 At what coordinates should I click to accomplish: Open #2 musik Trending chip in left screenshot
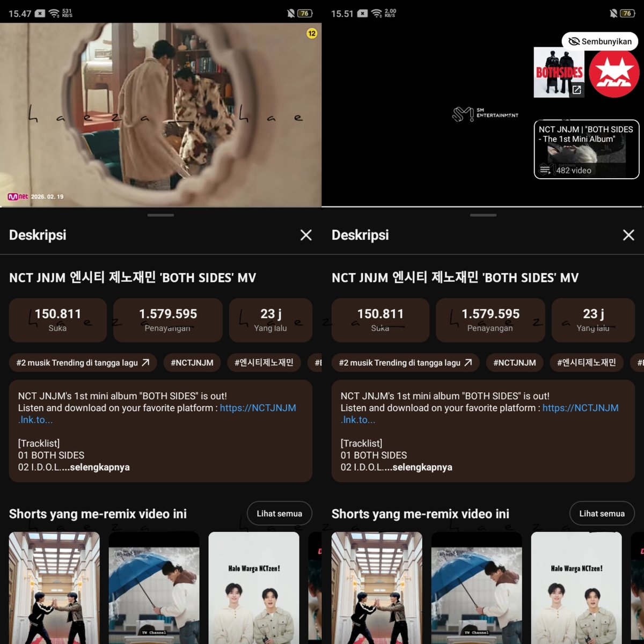pos(83,363)
